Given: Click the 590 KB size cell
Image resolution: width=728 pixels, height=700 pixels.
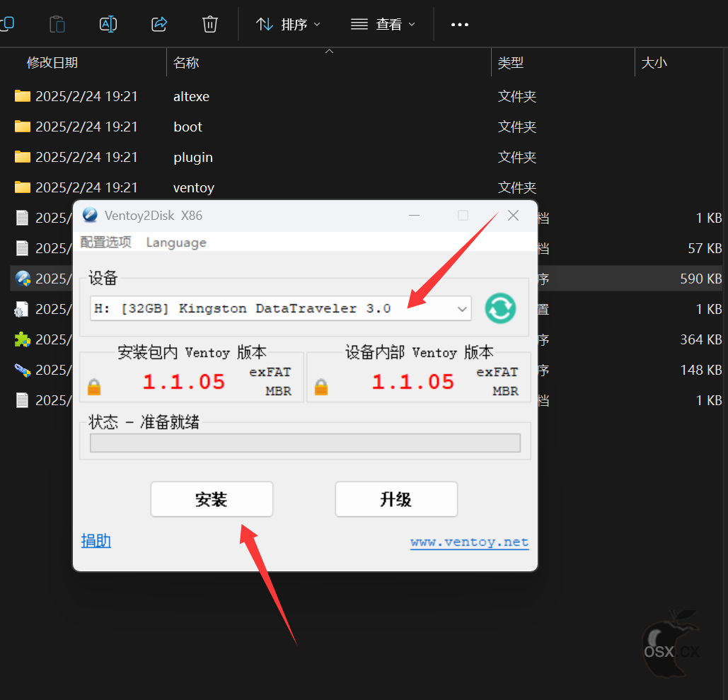Looking at the screenshot, I should pyautogui.click(x=700, y=279).
